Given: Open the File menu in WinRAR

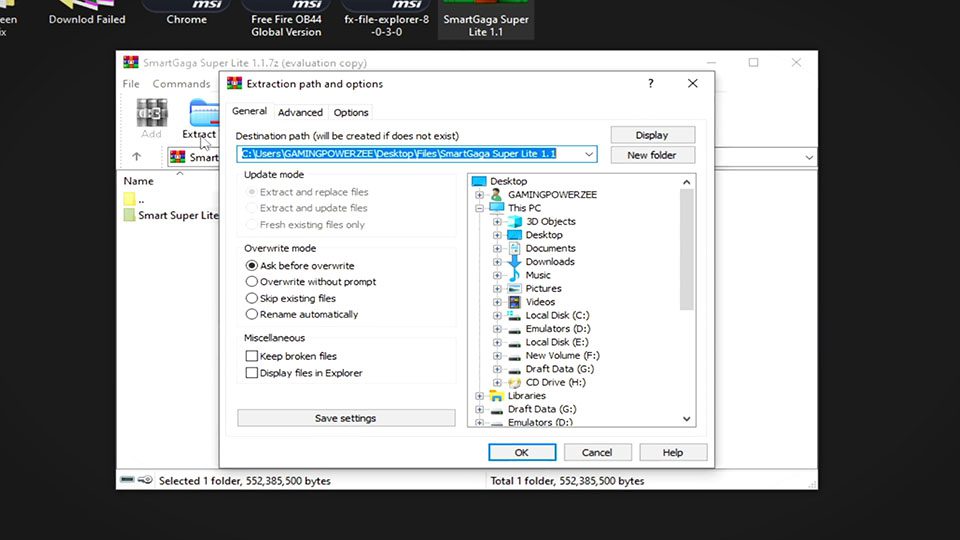Looking at the screenshot, I should pyautogui.click(x=131, y=84).
